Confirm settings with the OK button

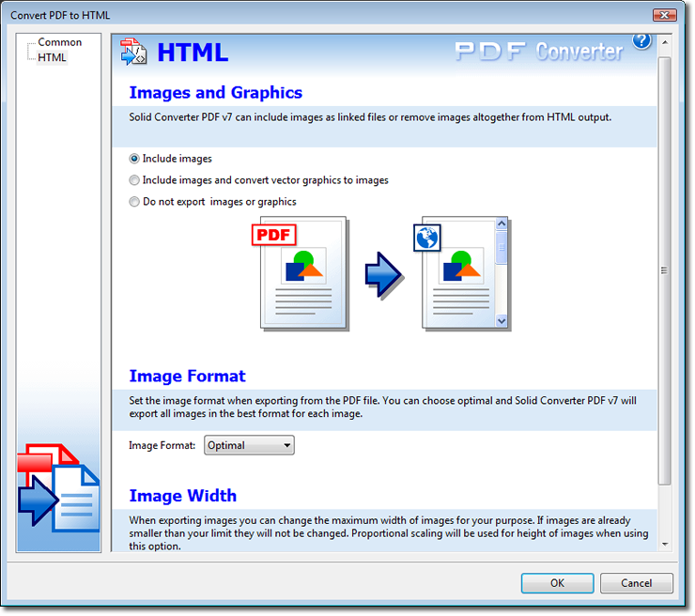coord(558,583)
